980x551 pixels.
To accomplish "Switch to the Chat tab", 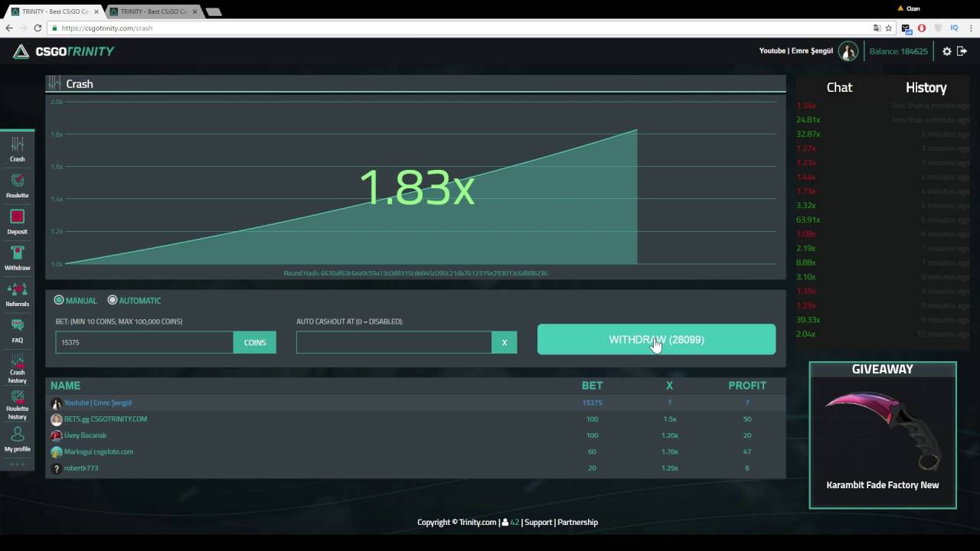I will (x=839, y=87).
